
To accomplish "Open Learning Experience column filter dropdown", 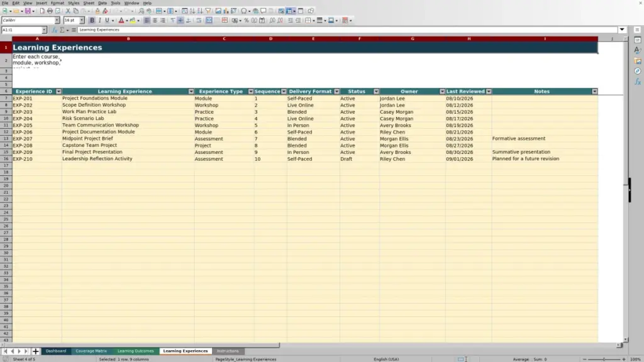I will (x=191, y=92).
